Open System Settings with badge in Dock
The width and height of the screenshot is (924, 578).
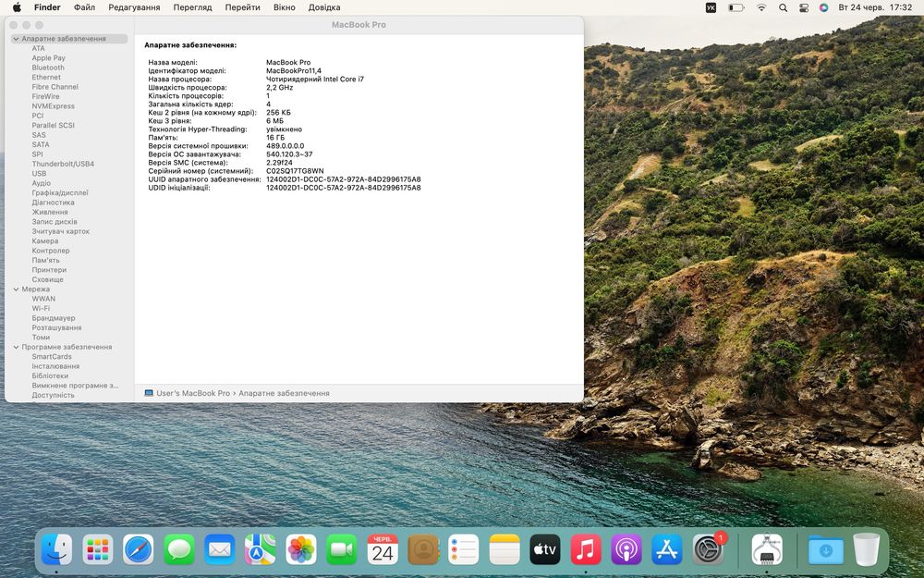(x=708, y=549)
